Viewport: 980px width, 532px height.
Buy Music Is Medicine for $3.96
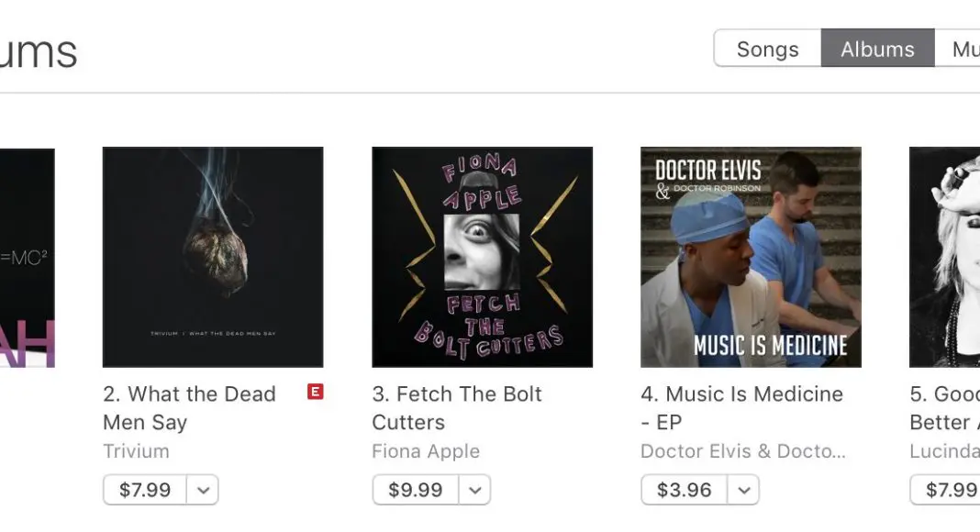click(684, 490)
